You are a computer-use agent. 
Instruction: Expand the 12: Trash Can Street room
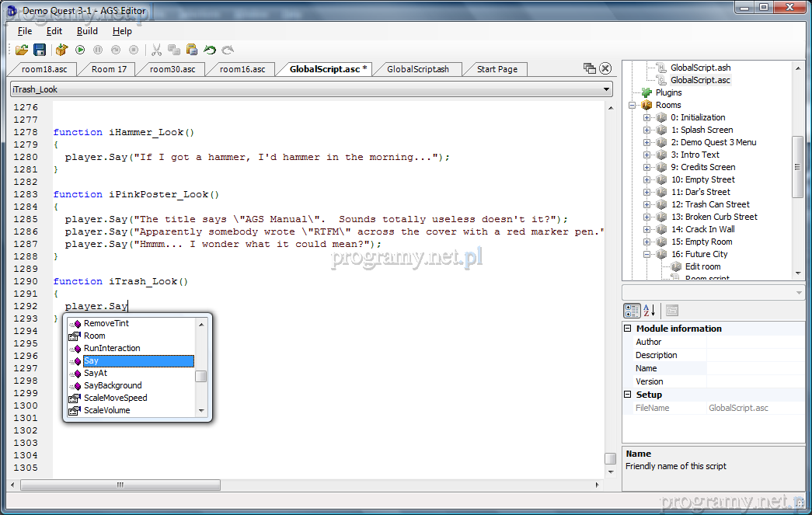click(646, 204)
